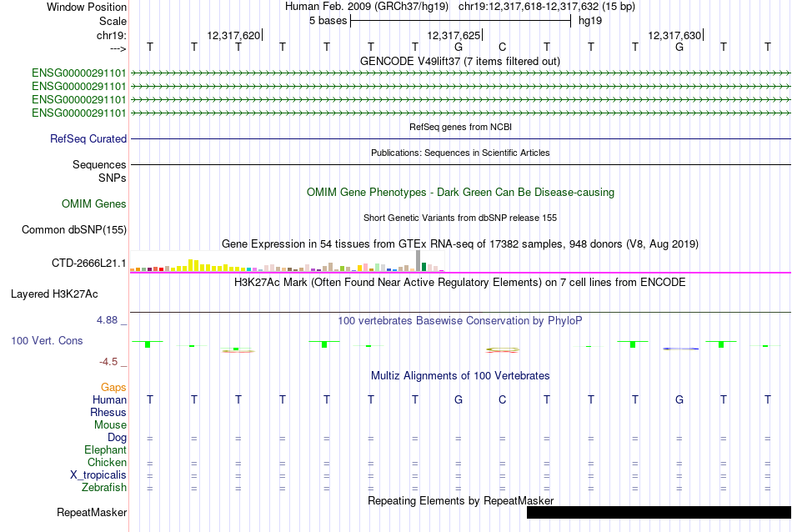
Task: Click the 12,317,625 coordinate marker
Action: click(454, 35)
